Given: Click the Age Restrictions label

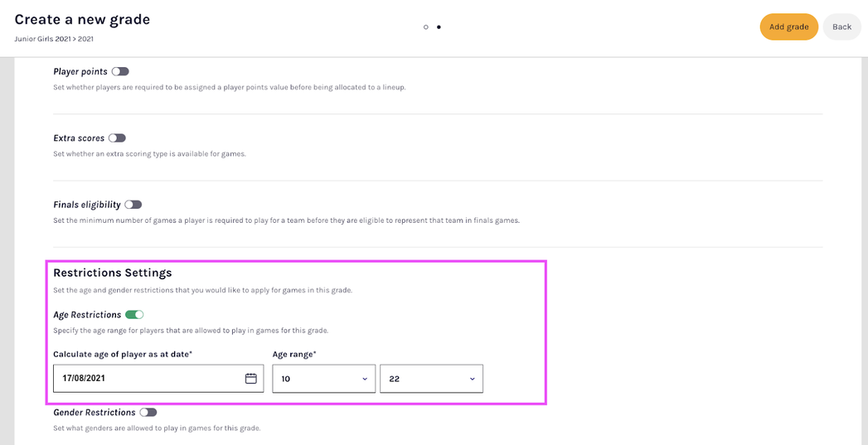Looking at the screenshot, I should coord(87,315).
